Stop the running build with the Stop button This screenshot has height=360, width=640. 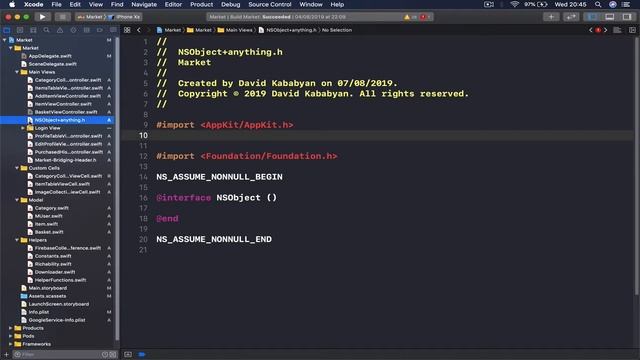click(62, 17)
